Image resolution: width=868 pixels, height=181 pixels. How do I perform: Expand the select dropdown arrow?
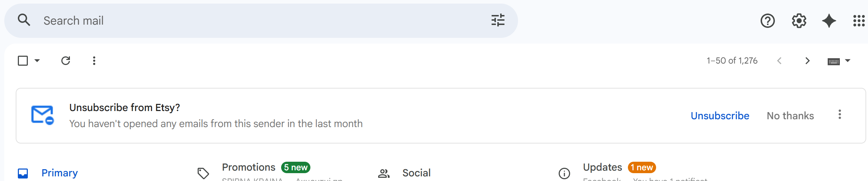[37, 61]
